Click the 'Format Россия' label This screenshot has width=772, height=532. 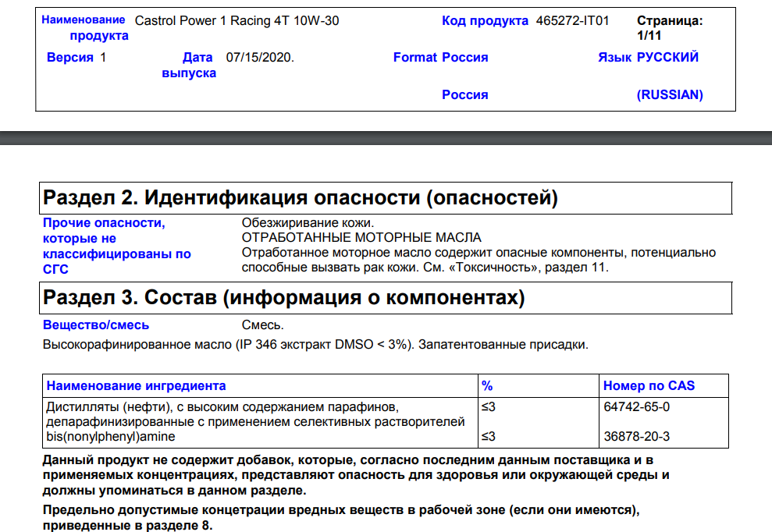[x=441, y=58]
